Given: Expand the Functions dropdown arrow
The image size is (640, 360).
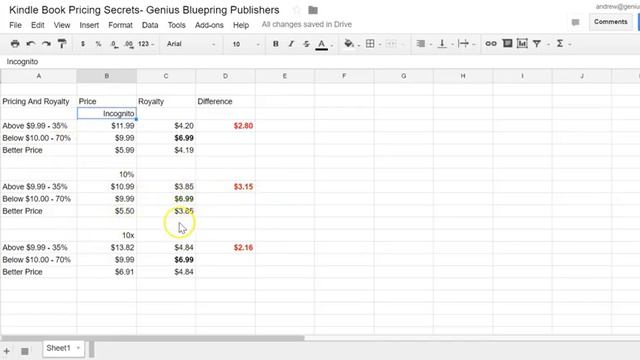Looking at the screenshot, I should [x=570, y=44].
